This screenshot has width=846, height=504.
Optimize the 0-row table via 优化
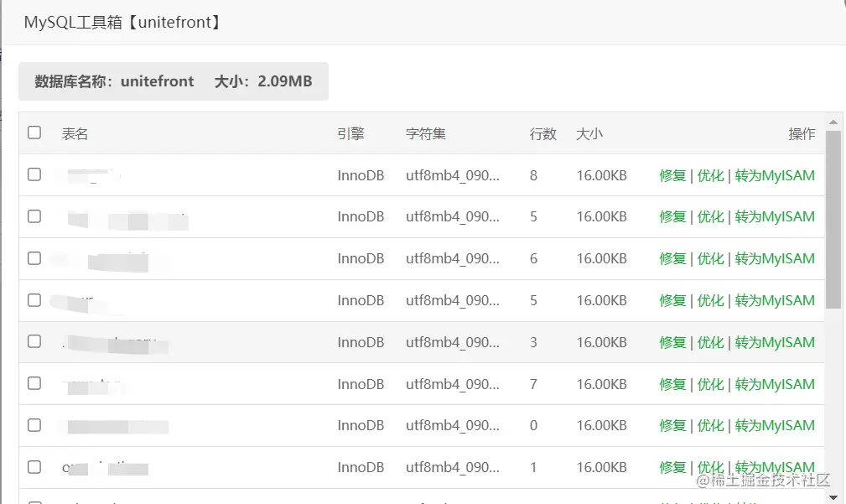710,425
